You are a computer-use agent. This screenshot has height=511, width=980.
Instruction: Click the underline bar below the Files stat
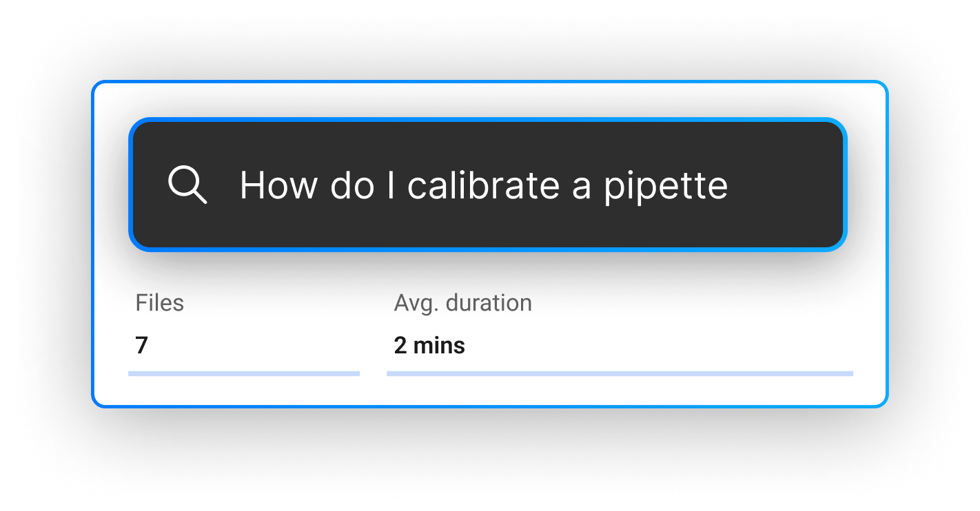click(x=243, y=373)
